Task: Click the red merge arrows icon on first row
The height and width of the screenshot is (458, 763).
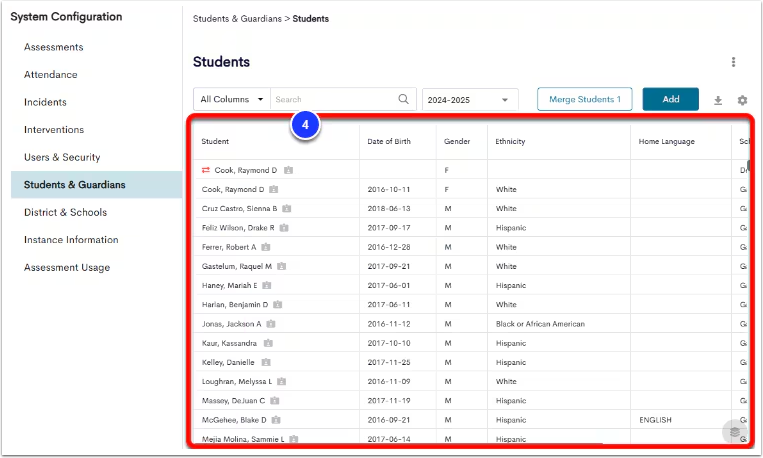Action: [x=206, y=170]
